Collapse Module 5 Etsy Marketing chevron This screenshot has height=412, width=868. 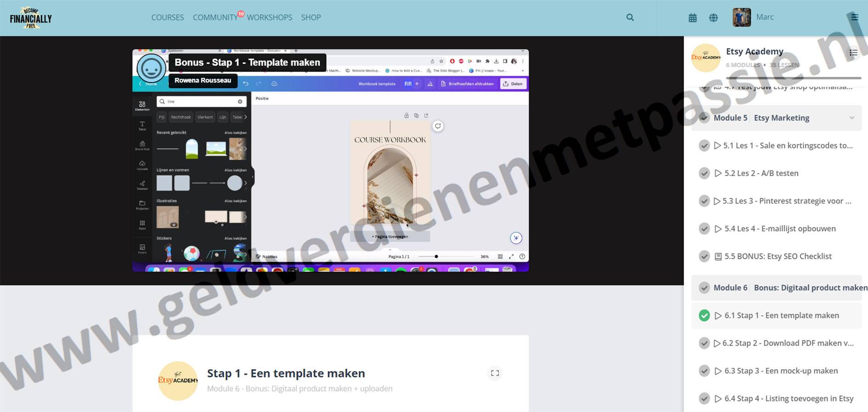pos(852,118)
